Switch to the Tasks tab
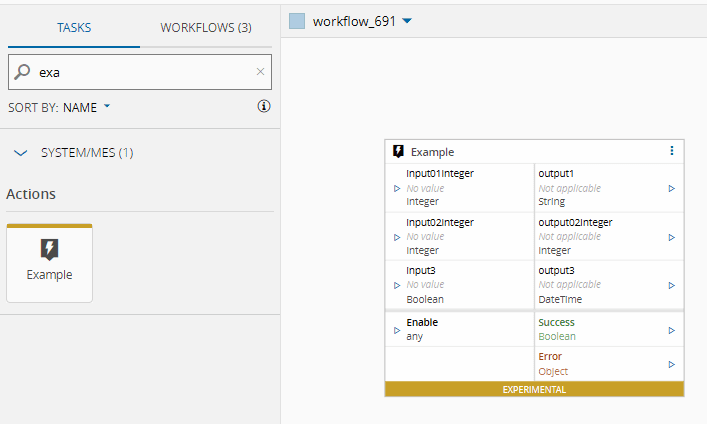Viewport: 707px width, 424px height. click(x=73, y=27)
